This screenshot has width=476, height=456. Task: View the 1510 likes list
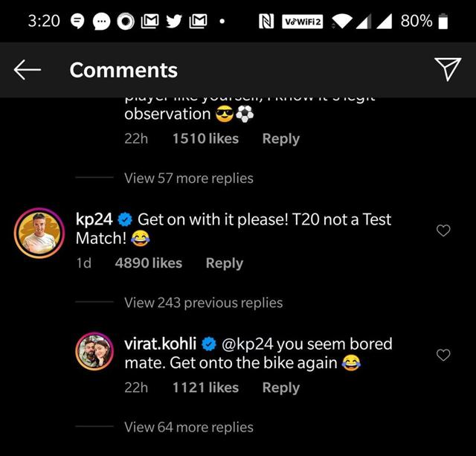(x=205, y=138)
